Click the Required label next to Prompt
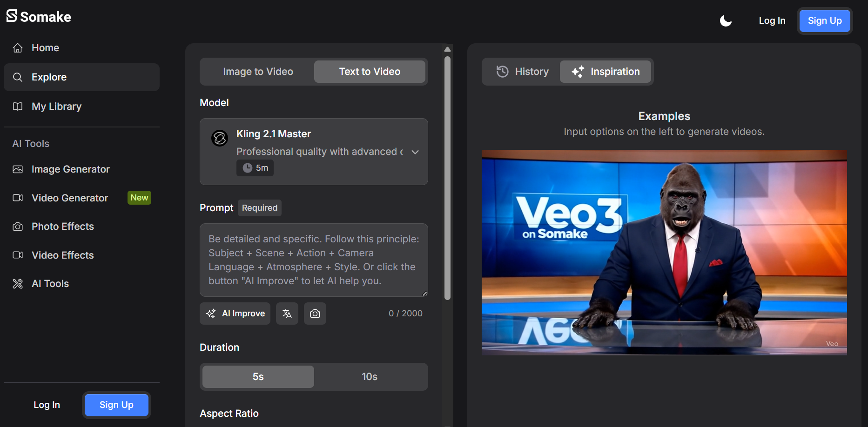Image resolution: width=868 pixels, height=427 pixels. point(260,208)
